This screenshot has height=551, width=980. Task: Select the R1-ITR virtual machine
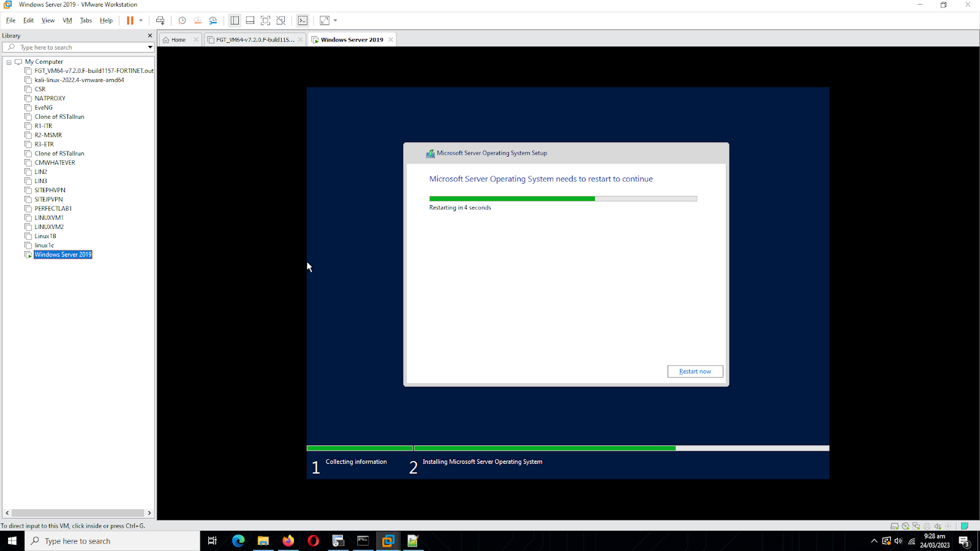coord(43,126)
